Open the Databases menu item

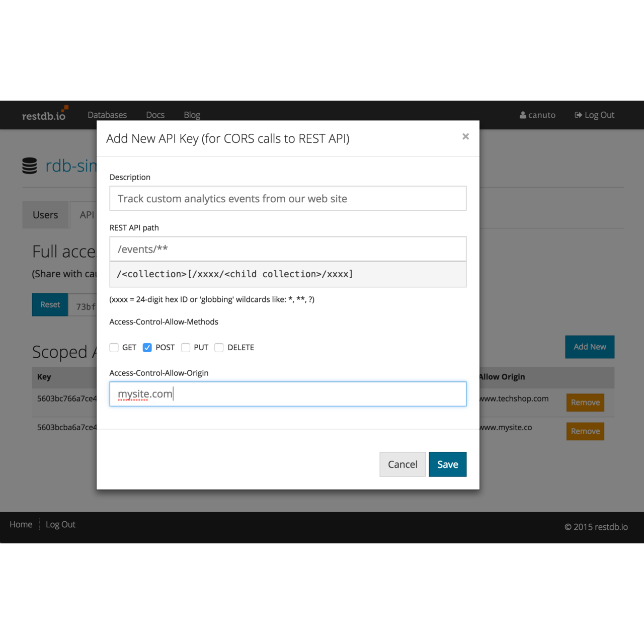107,115
